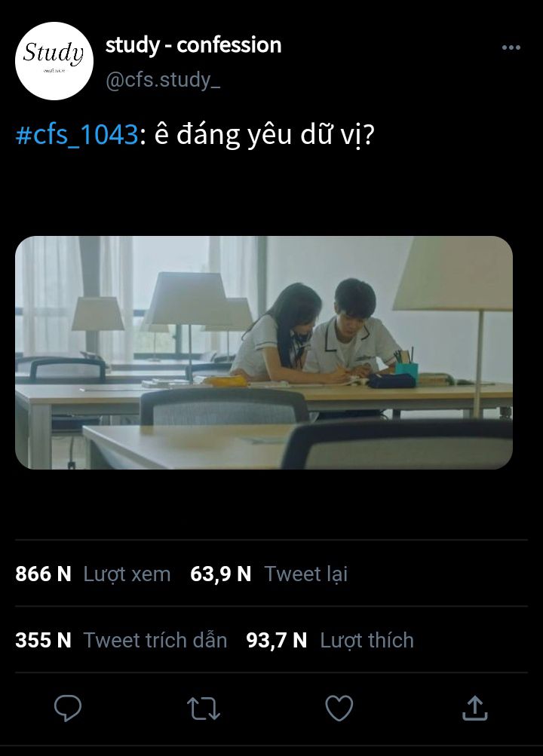Open the 63,9 N Tweet lại list
Image resolution: width=543 pixels, height=756 pixels.
pyautogui.click(x=268, y=574)
